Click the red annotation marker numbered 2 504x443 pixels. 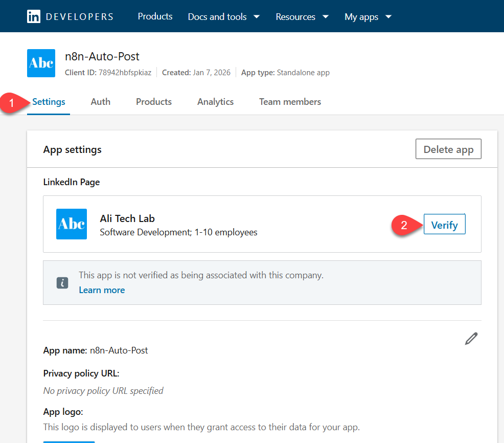(404, 225)
